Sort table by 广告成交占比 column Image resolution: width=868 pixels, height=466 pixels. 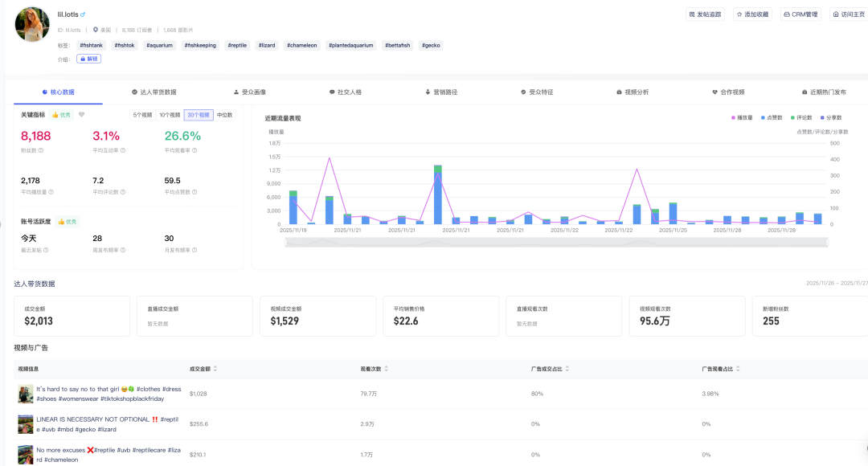(x=567, y=369)
